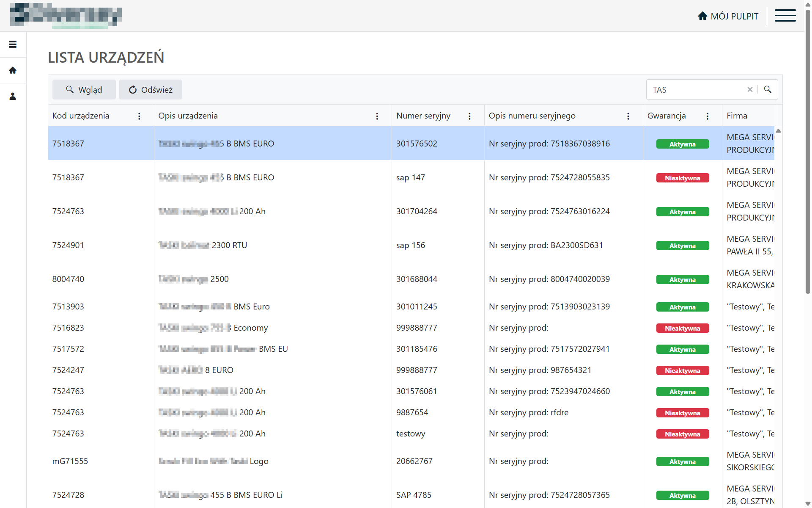Click the search magnifier icon in search box
The image size is (812, 508).
tap(768, 90)
